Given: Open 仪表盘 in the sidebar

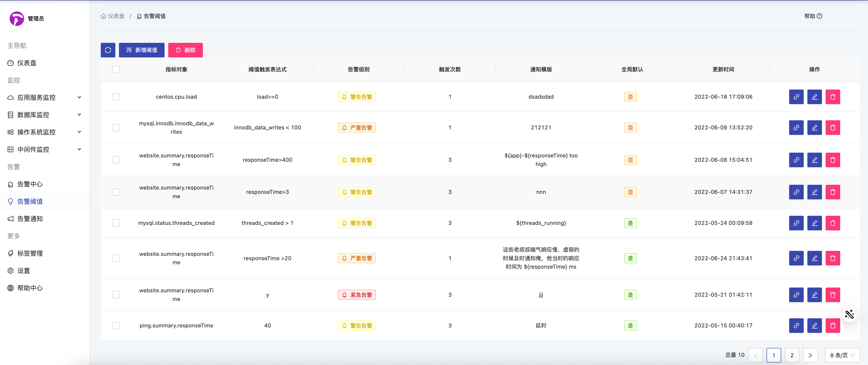Looking at the screenshot, I should tap(44, 63).
